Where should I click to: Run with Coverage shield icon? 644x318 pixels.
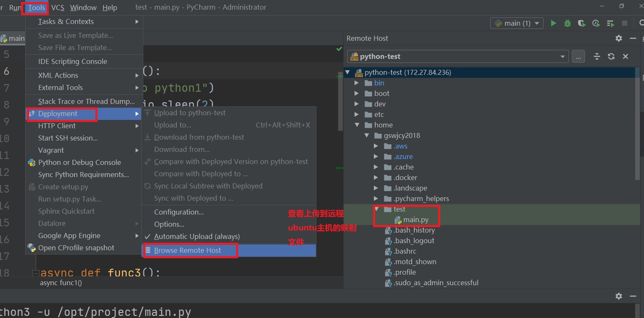(x=581, y=23)
